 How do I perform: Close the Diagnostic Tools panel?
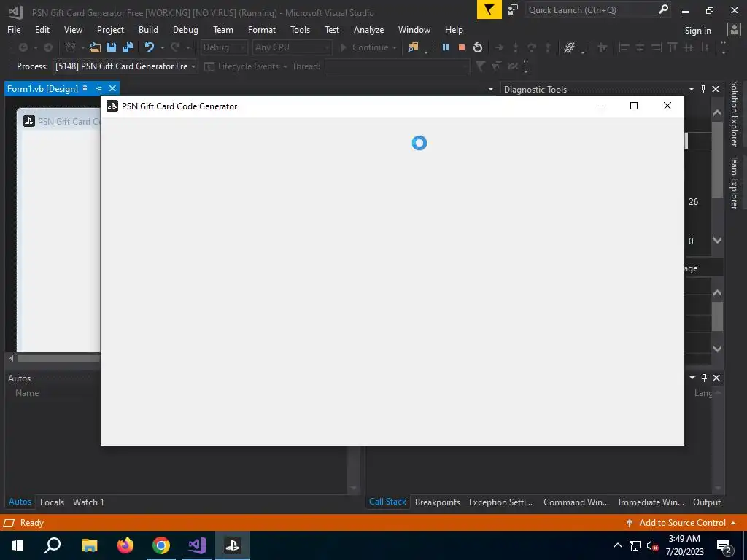pos(716,89)
